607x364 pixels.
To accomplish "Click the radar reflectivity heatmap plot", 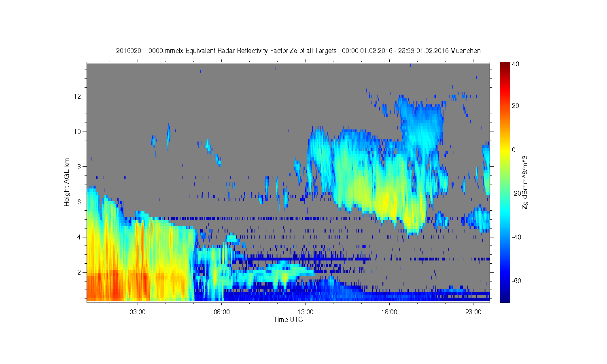I will (288, 182).
